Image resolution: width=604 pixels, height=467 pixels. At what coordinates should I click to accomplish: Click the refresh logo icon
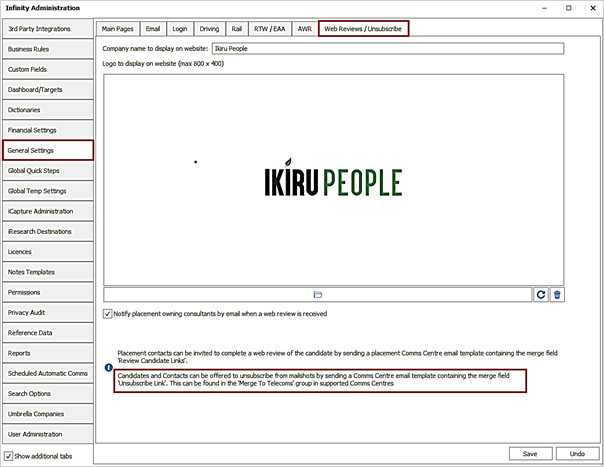541,294
